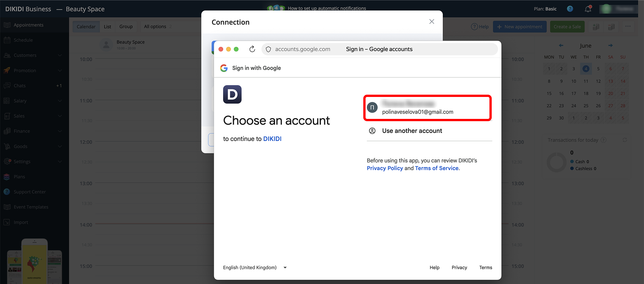Go to previous month arrow in calendar
Image resolution: width=644 pixels, height=284 pixels.
click(x=561, y=45)
